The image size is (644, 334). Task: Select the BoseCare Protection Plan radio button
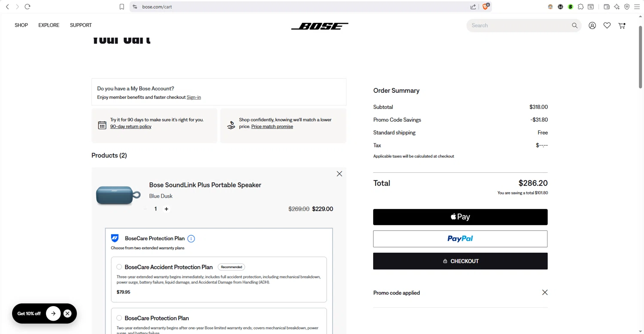tap(119, 318)
